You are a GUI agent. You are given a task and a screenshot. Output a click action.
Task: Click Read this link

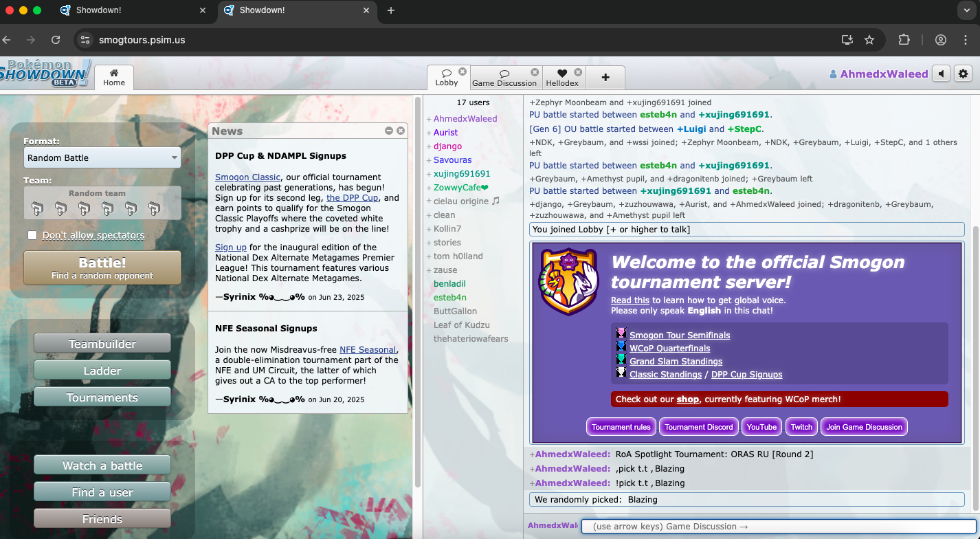click(x=630, y=300)
